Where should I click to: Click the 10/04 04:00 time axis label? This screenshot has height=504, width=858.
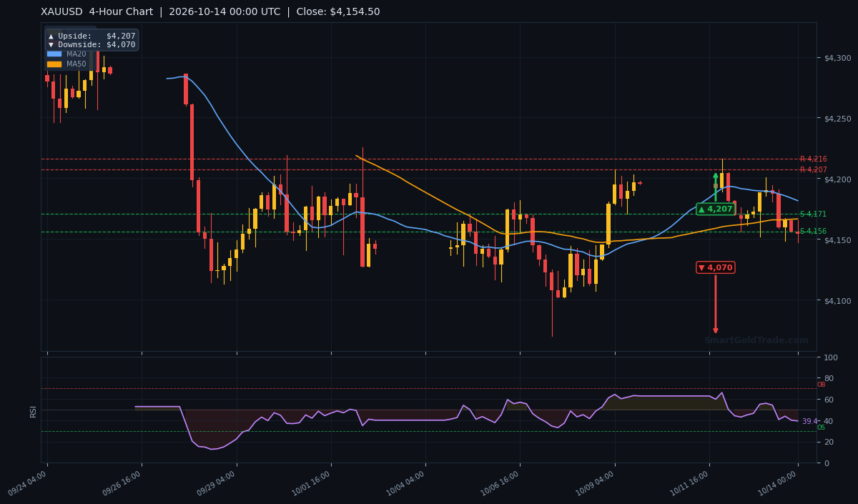406,483
